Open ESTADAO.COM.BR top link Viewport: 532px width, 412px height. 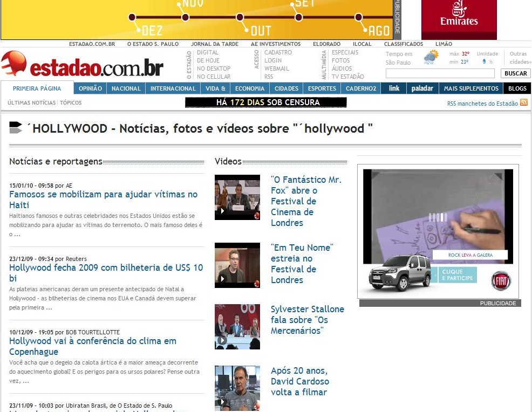coord(92,44)
